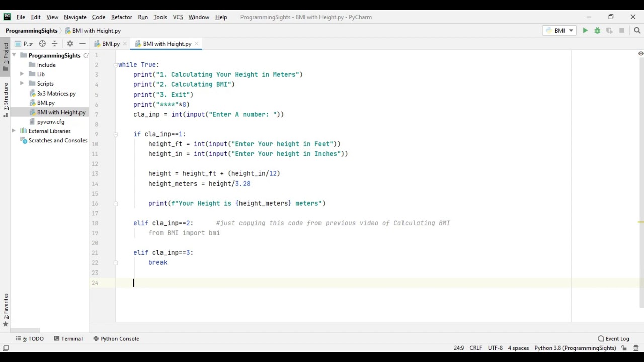Viewport: 644px width, 362px height.
Task: Collapse the ProgrammingSights root folder
Action: point(14,55)
